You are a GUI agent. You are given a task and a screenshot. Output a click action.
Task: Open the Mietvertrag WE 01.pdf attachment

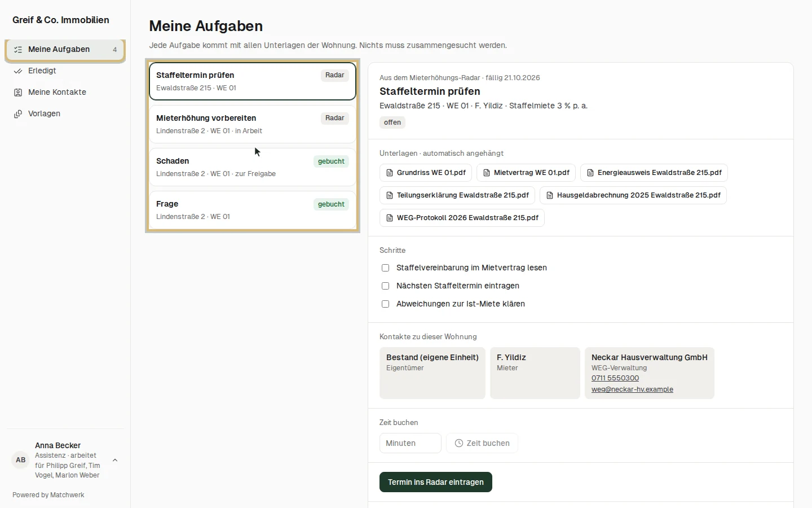(x=526, y=173)
